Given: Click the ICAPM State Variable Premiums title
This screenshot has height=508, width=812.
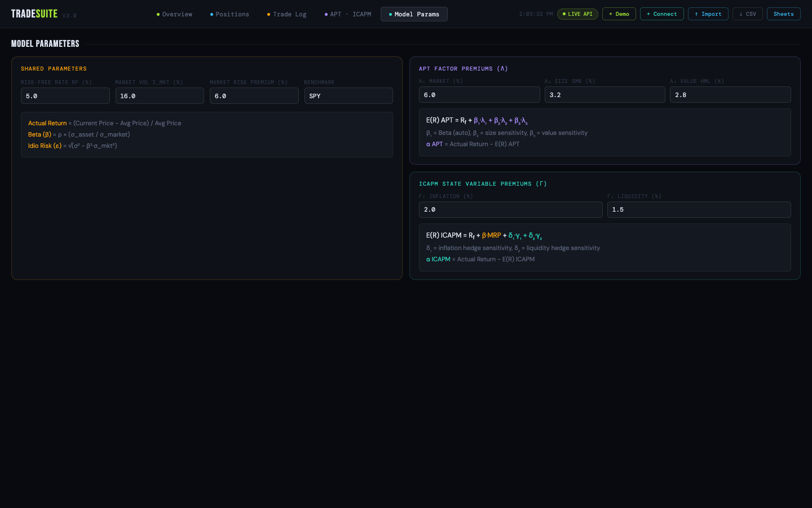Looking at the screenshot, I should tap(483, 184).
